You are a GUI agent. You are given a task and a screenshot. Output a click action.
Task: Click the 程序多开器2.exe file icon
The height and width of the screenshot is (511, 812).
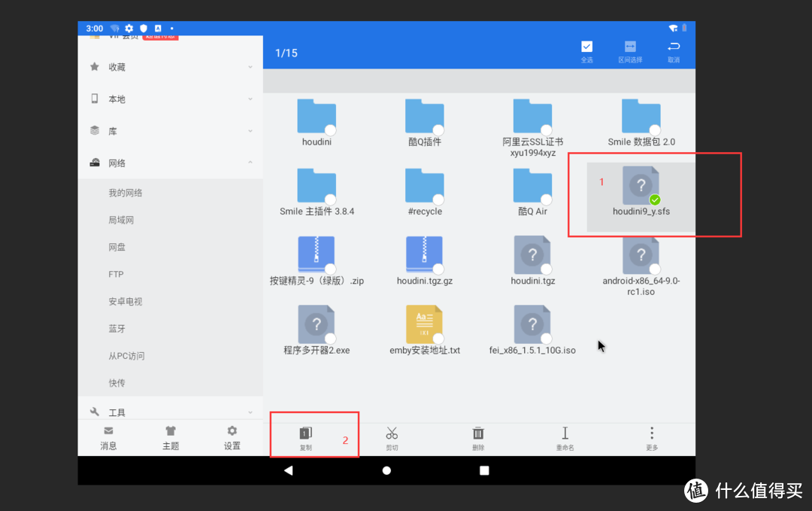(317, 324)
